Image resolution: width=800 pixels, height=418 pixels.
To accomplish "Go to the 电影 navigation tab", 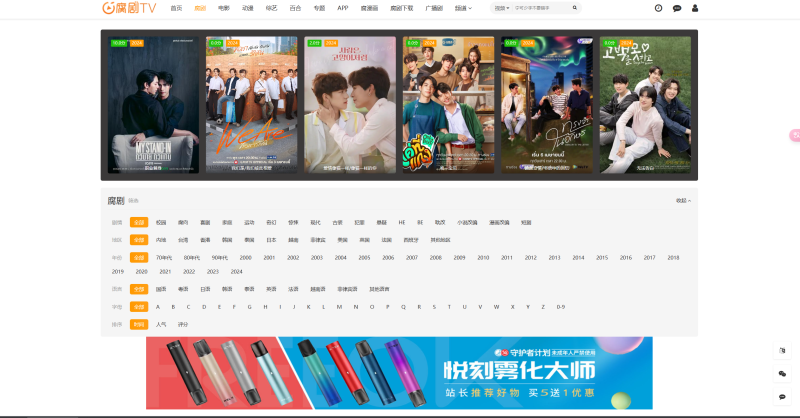I will click(x=224, y=8).
